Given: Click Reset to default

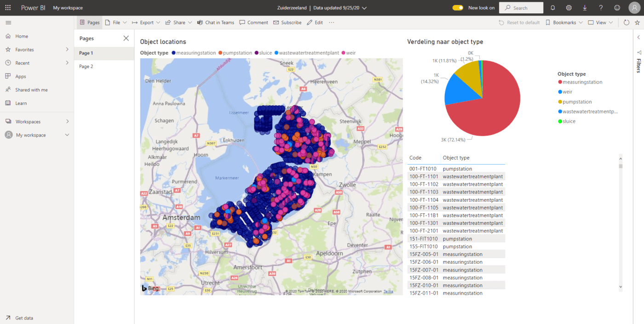Looking at the screenshot, I should click(519, 23).
